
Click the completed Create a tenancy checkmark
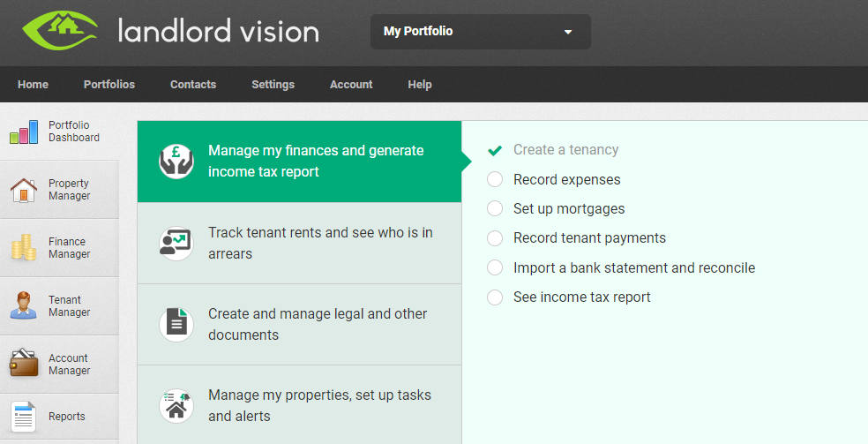[x=495, y=150]
